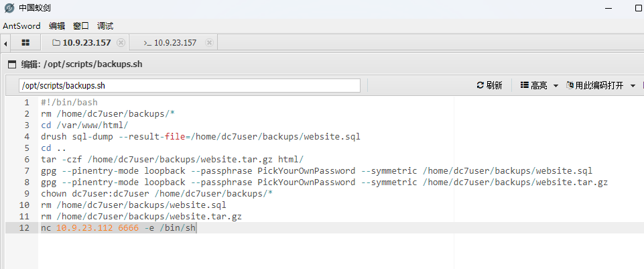Click the panel title 编辑: /opt/scripts/backups.sh
Image resolution: width=644 pixels, height=269 pixels.
(x=82, y=64)
